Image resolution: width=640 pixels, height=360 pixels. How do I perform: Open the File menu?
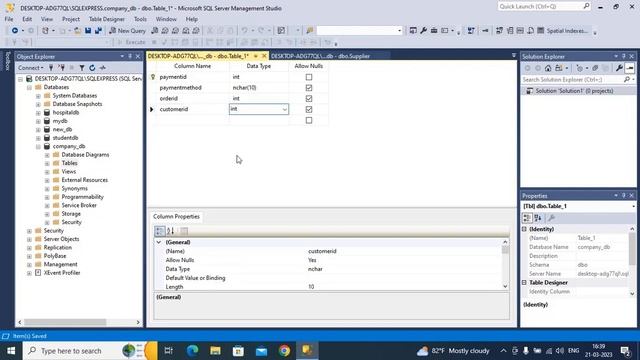[9, 19]
